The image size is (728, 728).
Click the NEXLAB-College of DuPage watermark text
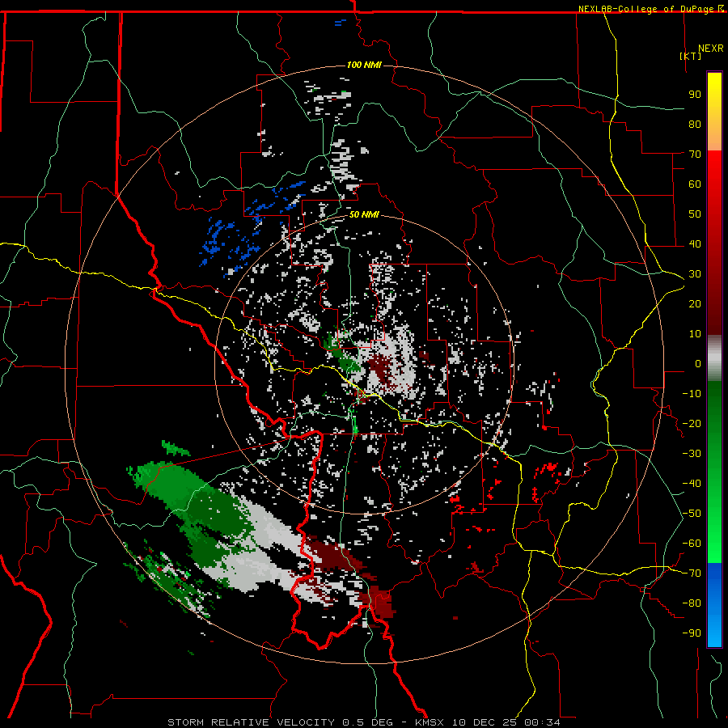tap(647, 9)
